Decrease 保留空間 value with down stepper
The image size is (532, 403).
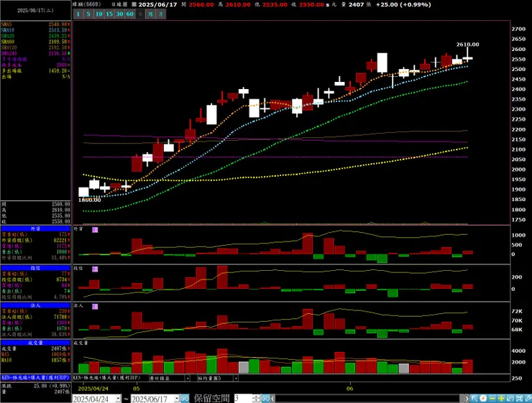(x=257, y=401)
